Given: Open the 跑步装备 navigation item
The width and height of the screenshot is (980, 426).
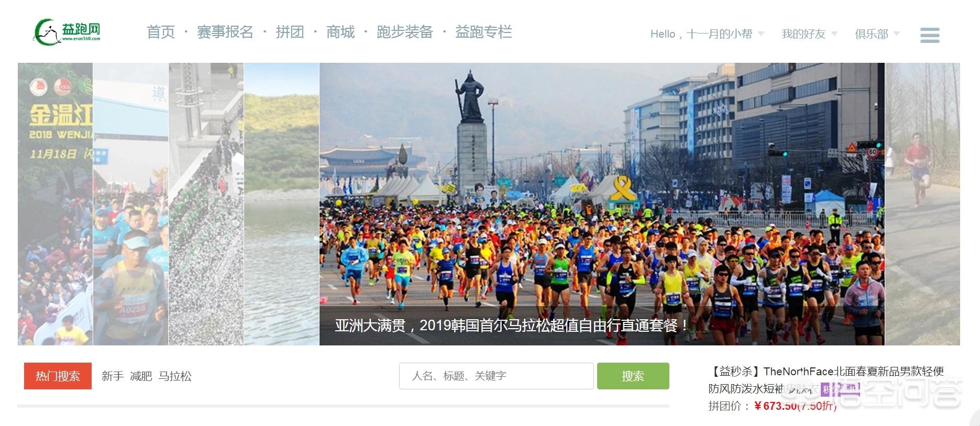Looking at the screenshot, I should [405, 32].
